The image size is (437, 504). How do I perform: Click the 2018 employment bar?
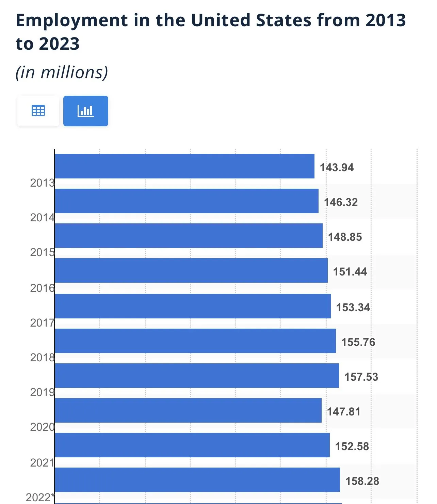pos(195,341)
